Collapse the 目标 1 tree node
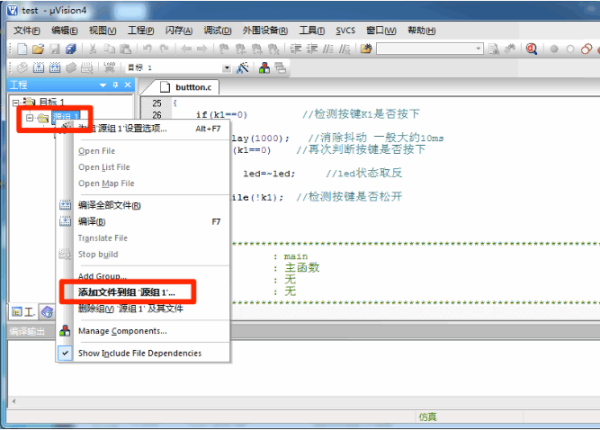The height and width of the screenshot is (430, 600). click(15, 103)
